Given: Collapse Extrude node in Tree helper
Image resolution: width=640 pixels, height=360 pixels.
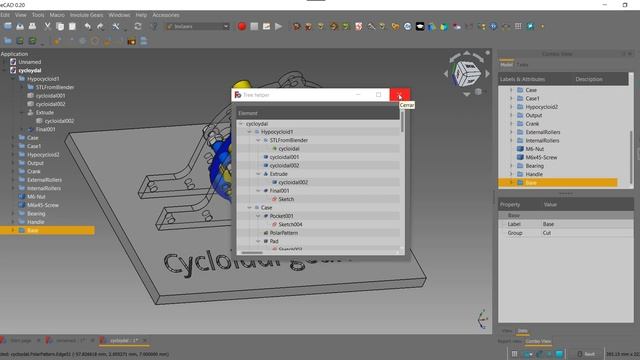Looking at the screenshot, I should tap(258, 174).
